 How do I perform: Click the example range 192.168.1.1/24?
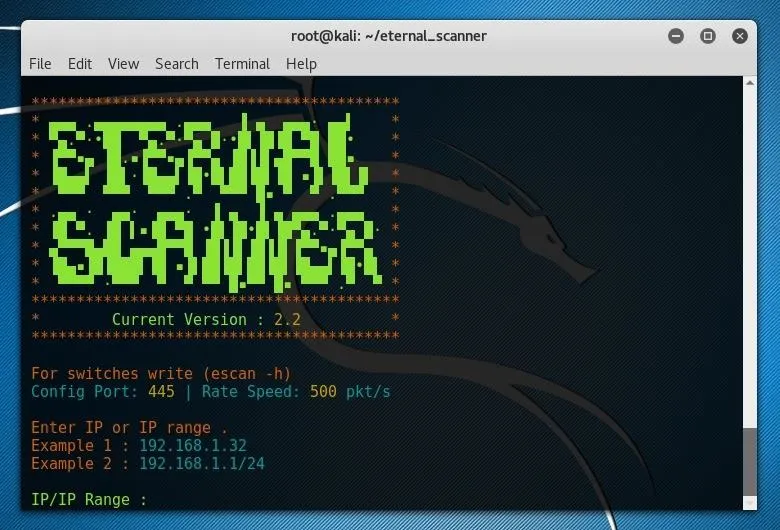pyautogui.click(x=201, y=463)
